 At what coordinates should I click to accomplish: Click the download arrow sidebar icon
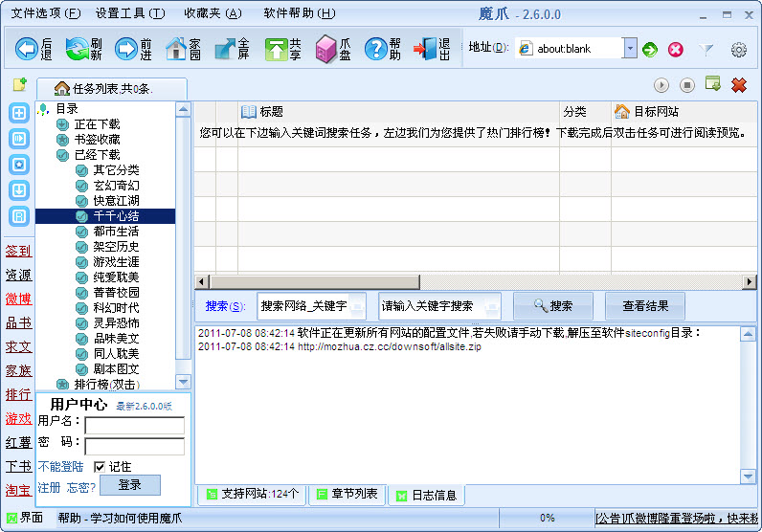19,190
